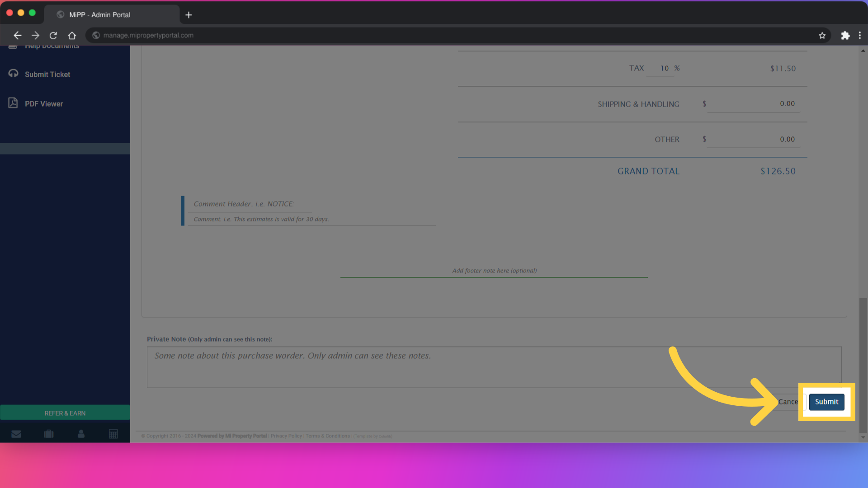The height and width of the screenshot is (488, 868).
Task: Open the Submit Ticket headset icon
Action: click(13, 74)
